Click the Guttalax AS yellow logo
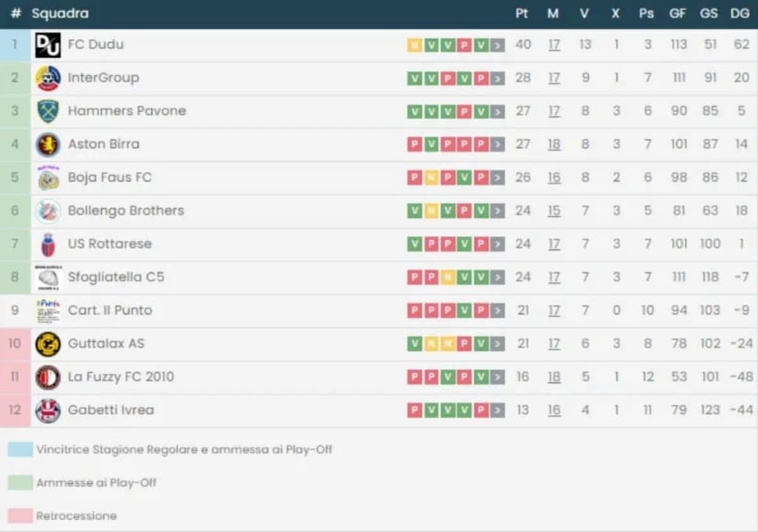 pyautogui.click(x=48, y=344)
